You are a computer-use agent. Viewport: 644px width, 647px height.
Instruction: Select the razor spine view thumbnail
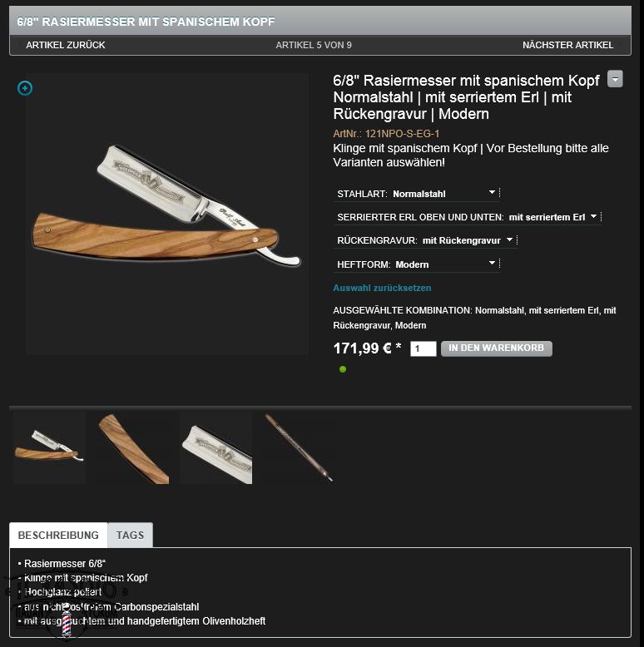[299, 447]
